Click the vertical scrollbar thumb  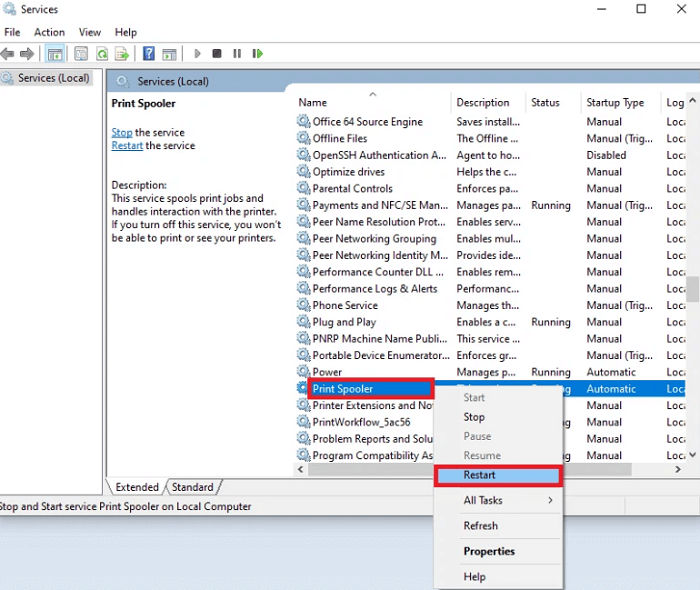692,289
